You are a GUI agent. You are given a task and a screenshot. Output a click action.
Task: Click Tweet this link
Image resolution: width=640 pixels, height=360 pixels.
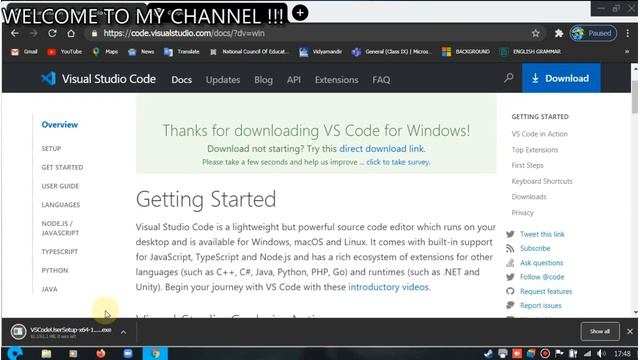(x=542, y=234)
